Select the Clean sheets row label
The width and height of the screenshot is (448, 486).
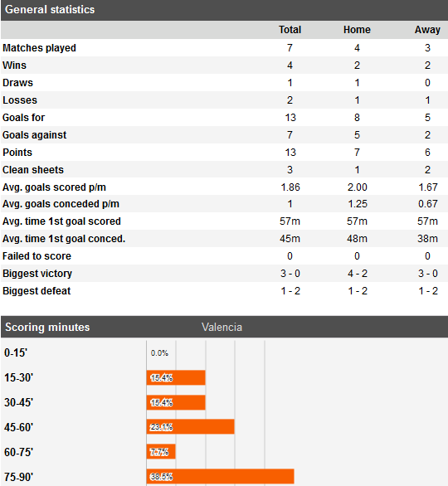click(x=33, y=170)
